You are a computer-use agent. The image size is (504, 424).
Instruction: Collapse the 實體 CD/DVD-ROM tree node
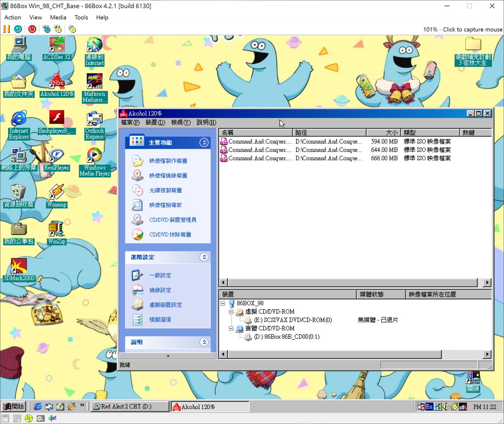231,328
